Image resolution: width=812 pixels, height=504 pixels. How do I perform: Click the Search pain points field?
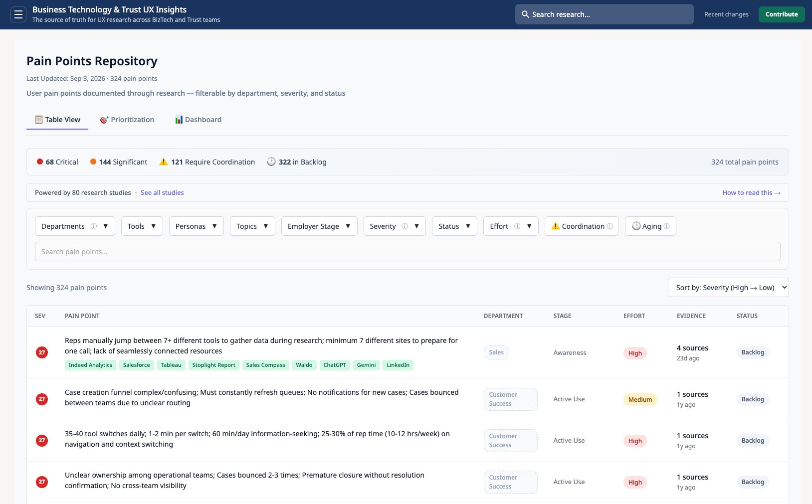(407, 252)
